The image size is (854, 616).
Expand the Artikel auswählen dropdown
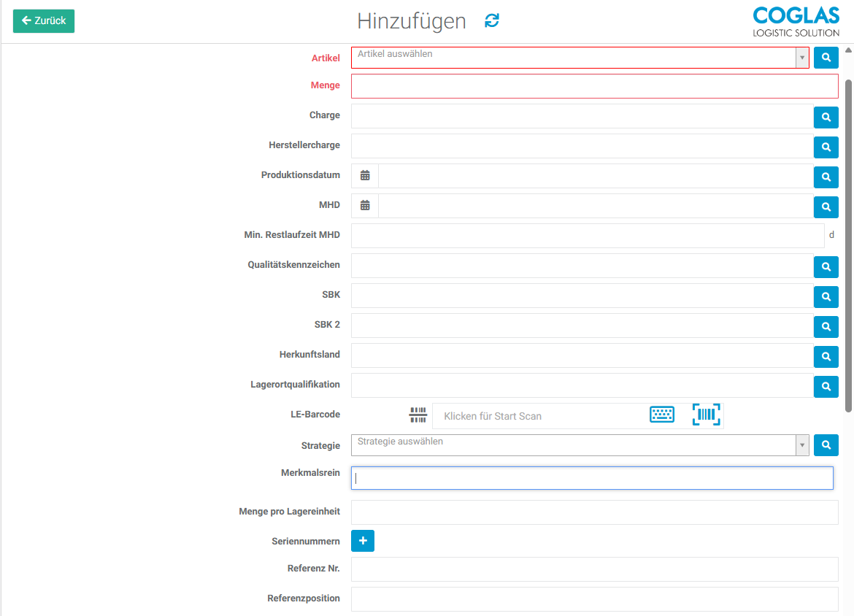(801, 57)
